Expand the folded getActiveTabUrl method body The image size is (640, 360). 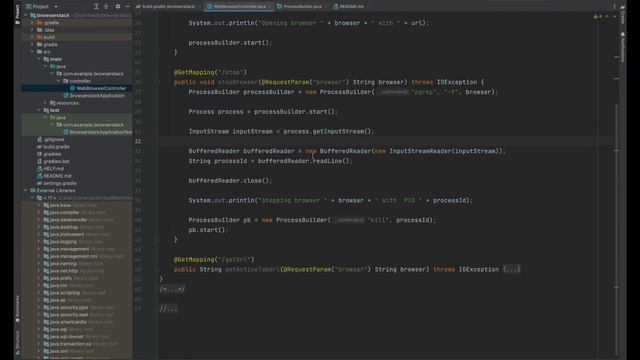[511, 269]
